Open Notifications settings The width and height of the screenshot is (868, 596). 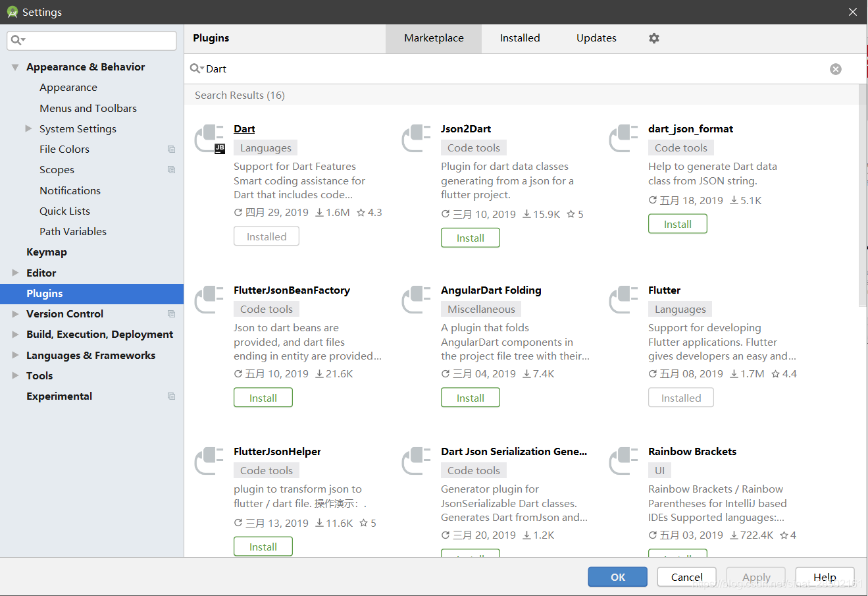point(70,190)
